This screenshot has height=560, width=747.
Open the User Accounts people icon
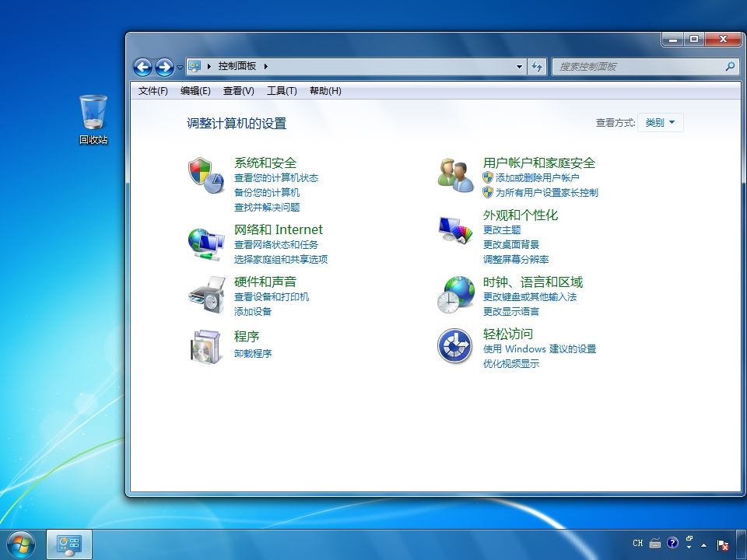455,175
